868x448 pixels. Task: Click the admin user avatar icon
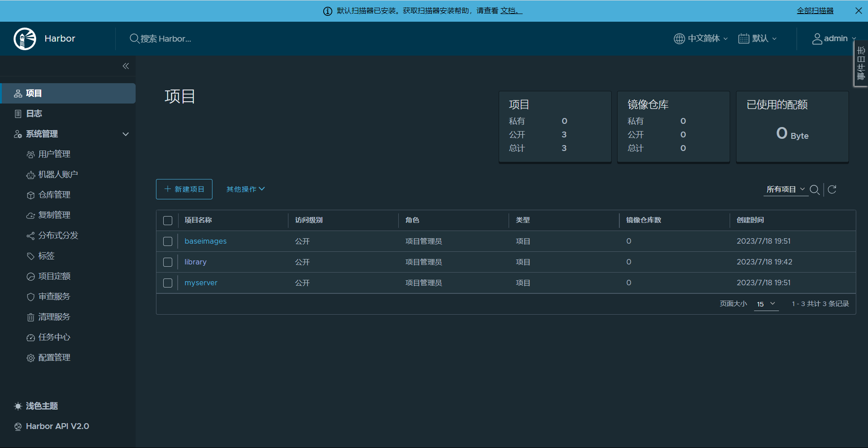tap(817, 39)
